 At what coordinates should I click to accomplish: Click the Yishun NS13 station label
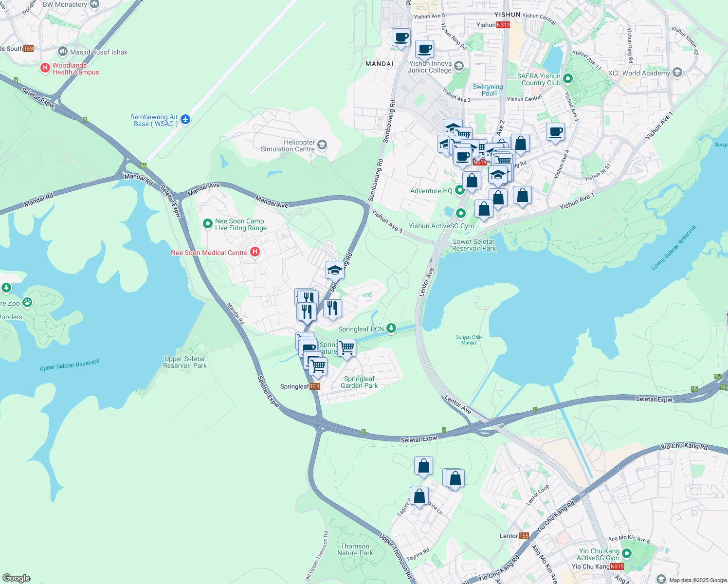(493, 25)
